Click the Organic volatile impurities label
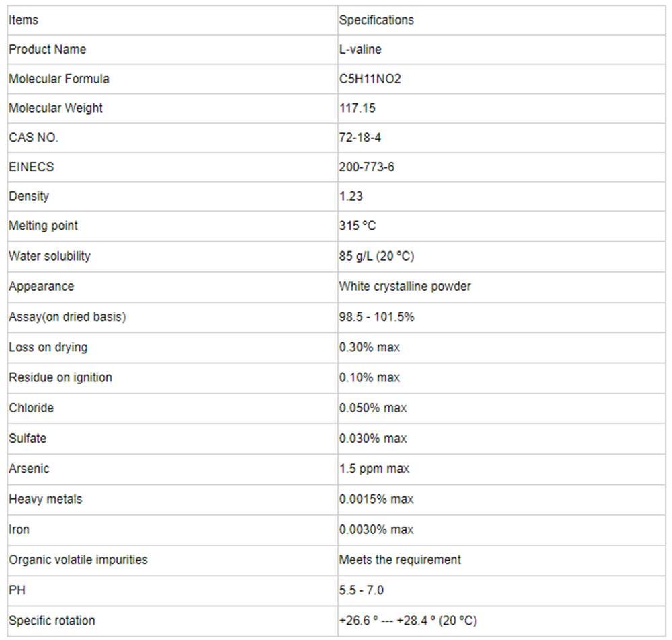This screenshot has height=640, width=672. [x=78, y=560]
